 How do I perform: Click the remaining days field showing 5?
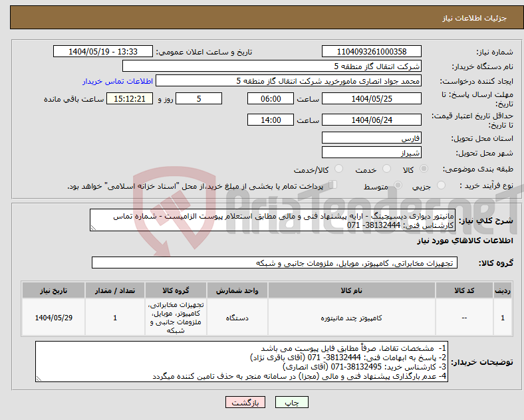tap(199, 99)
